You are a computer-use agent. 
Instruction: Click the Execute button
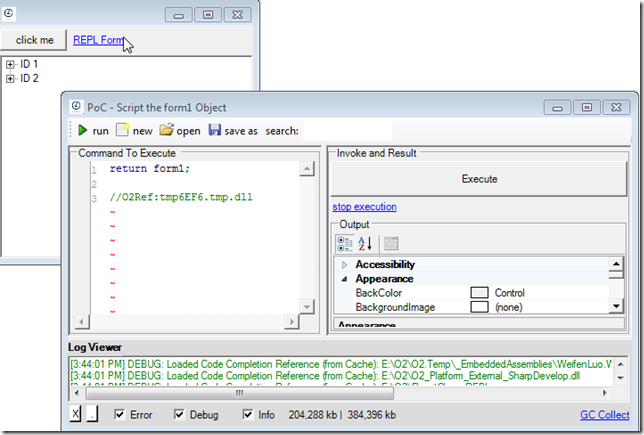pyautogui.click(x=479, y=179)
